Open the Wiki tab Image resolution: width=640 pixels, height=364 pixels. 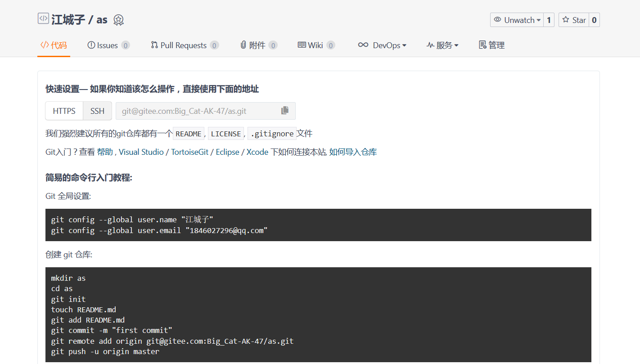point(316,45)
